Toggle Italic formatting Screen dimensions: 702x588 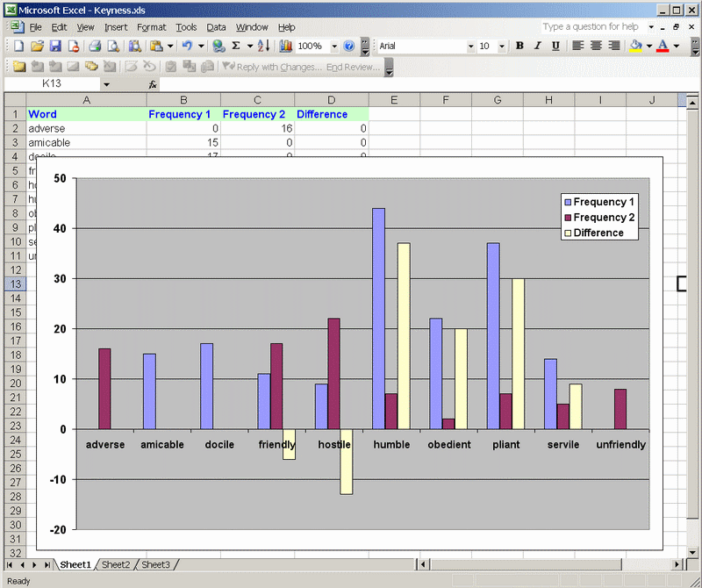(x=535, y=46)
